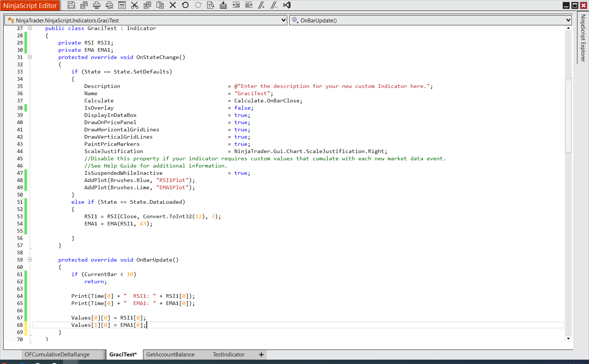Image resolution: width=589 pixels, height=364 pixels.
Task: Open the OnBarUpdate() member dropdown
Action: 568,20
